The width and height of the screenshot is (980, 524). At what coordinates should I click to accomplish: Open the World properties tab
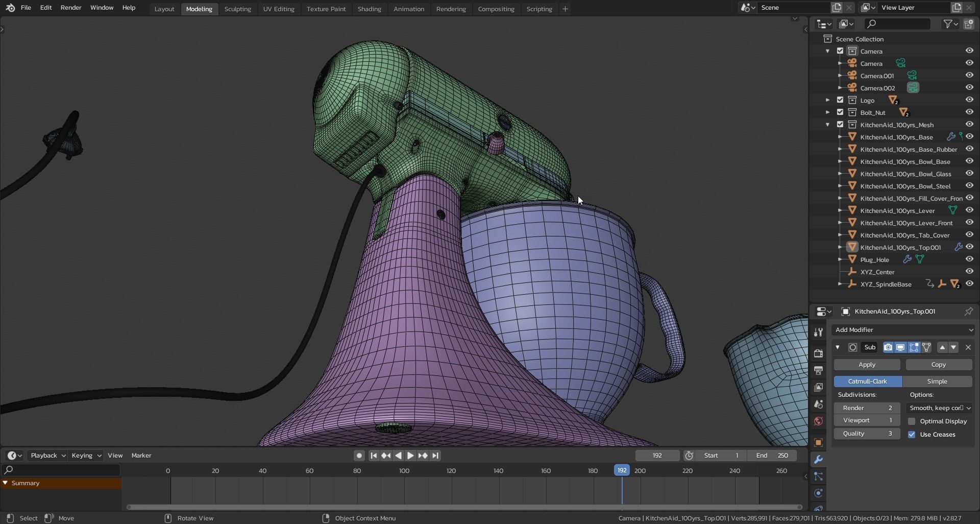818,421
